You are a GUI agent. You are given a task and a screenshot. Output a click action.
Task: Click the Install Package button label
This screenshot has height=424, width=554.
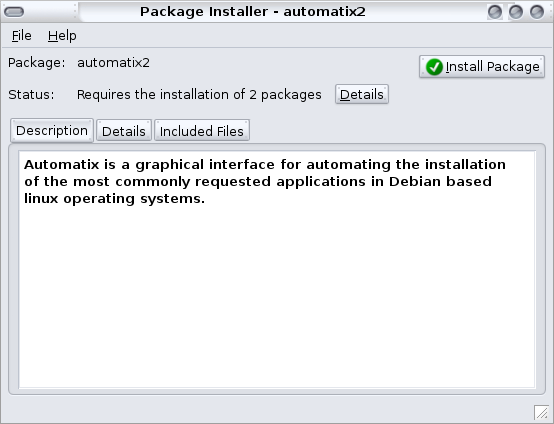tap(493, 67)
